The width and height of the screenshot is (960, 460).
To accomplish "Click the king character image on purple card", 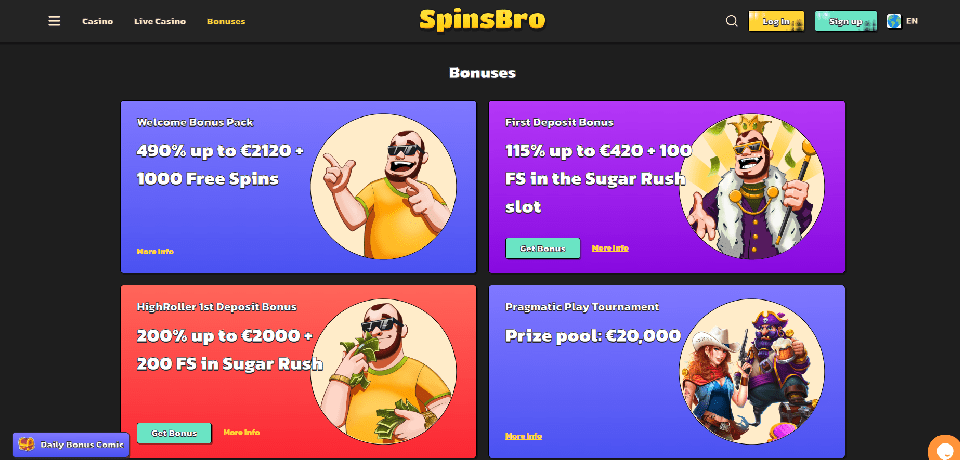I will pyautogui.click(x=752, y=186).
